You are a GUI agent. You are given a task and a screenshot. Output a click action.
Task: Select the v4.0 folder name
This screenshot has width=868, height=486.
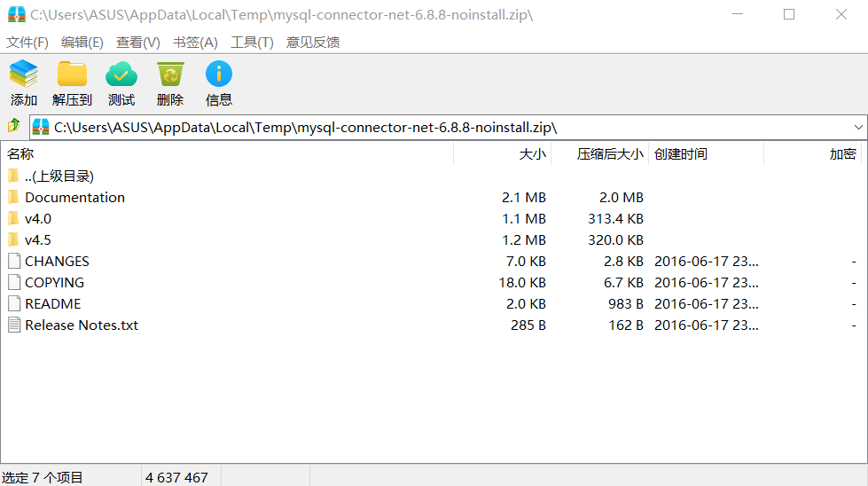pyautogui.click(x=38, y=219)
